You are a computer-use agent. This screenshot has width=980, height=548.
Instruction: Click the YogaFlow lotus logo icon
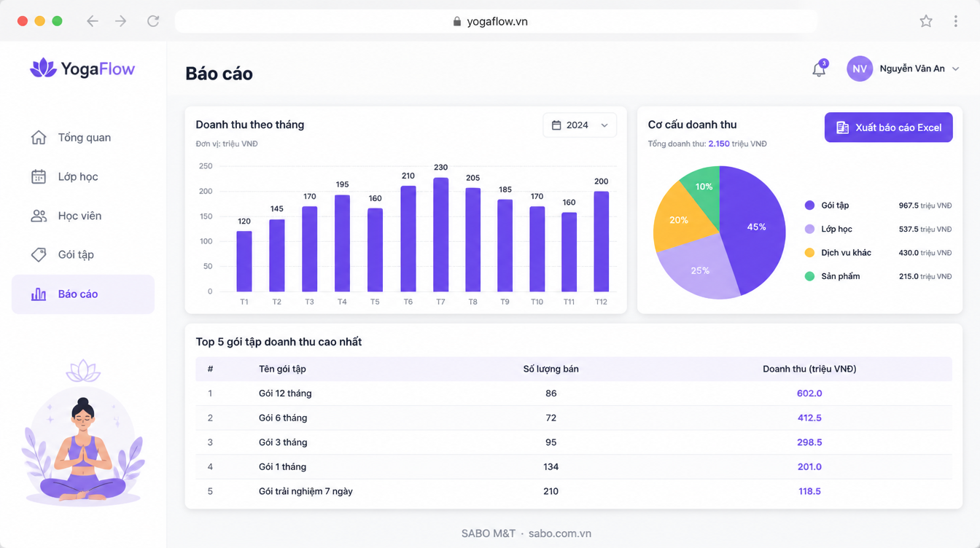point(43,68)
